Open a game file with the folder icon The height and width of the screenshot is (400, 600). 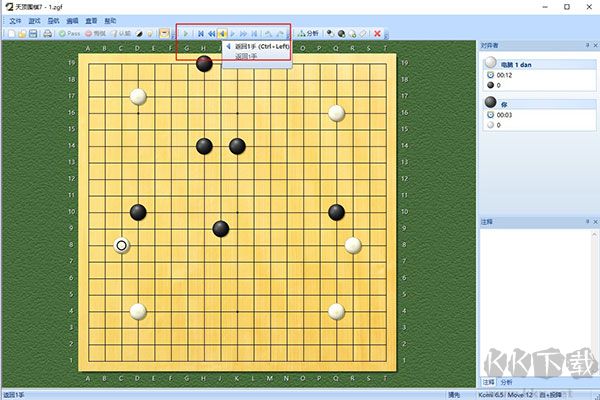click(22, 34)
